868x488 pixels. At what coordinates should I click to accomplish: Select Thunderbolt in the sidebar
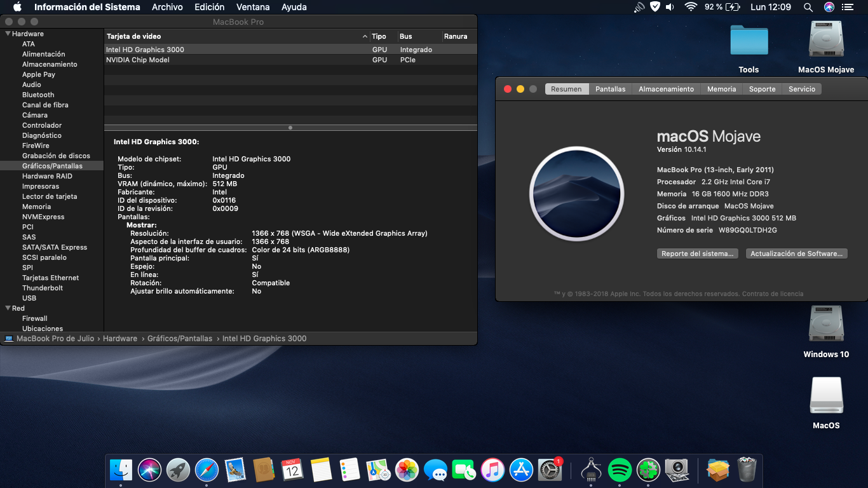pyautogui.click(x=43, y=288)
